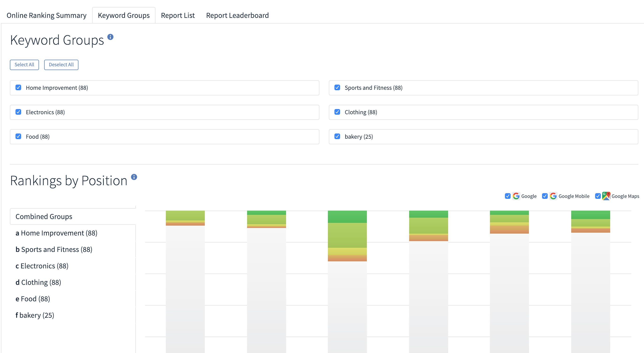The height and width of the screenshot is (353, 644).
Task: Click the Clothing (88) keyword group row
Action: pyautogui.click(x=361, y=112)
